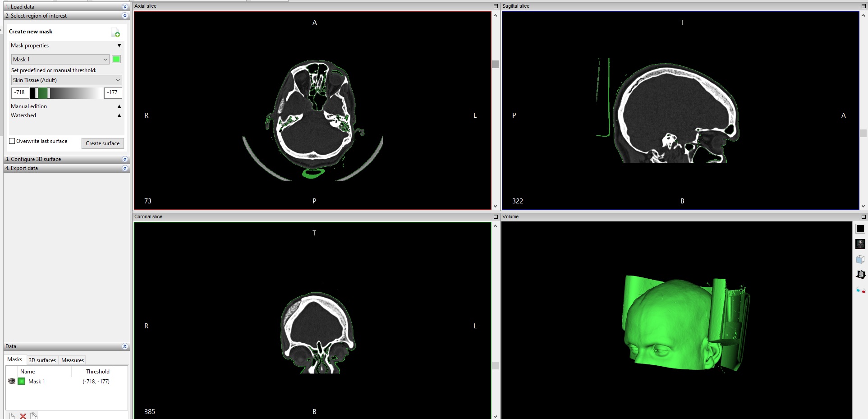Viewport: 868px width, 419px height.
Task: Click the Create surface button
Action: (102, 143)
